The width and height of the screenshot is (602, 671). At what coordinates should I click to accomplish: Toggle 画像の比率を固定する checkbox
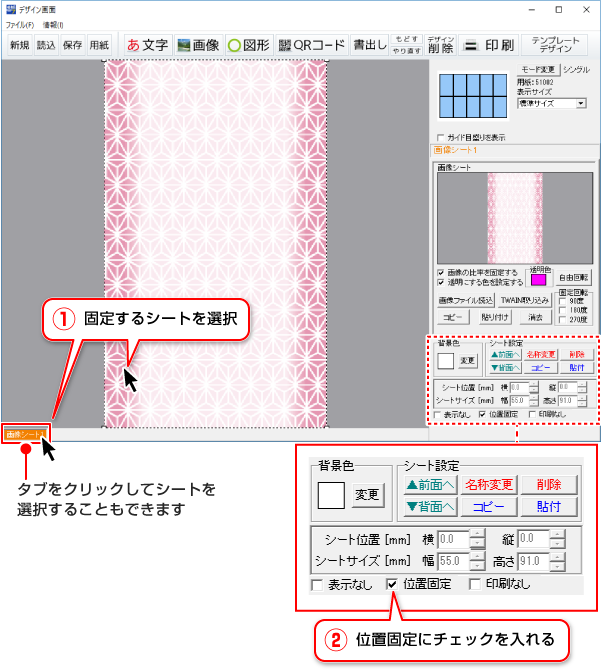pyautogui.click(x=442, y=271)
